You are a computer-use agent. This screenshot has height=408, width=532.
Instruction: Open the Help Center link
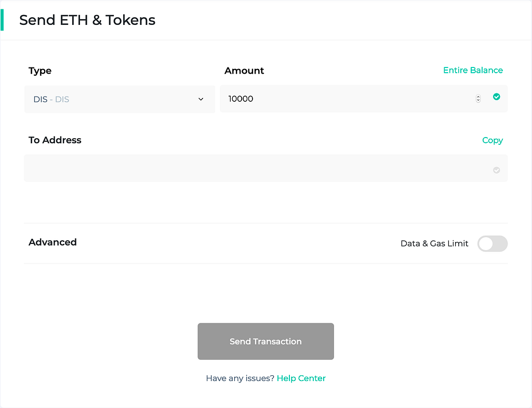click(301, 378)
